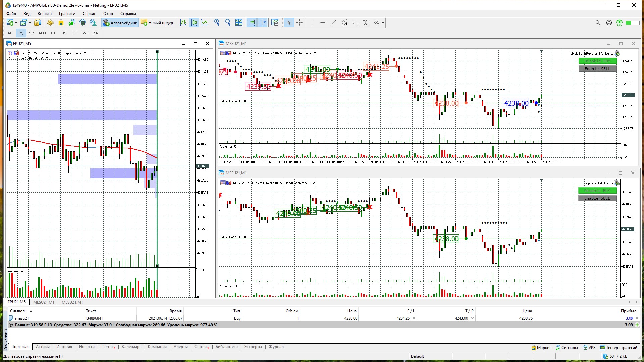Expand the graphical objects dropdown arrow
This screenshot has height=362, width=644.
(x=383, y=23)
